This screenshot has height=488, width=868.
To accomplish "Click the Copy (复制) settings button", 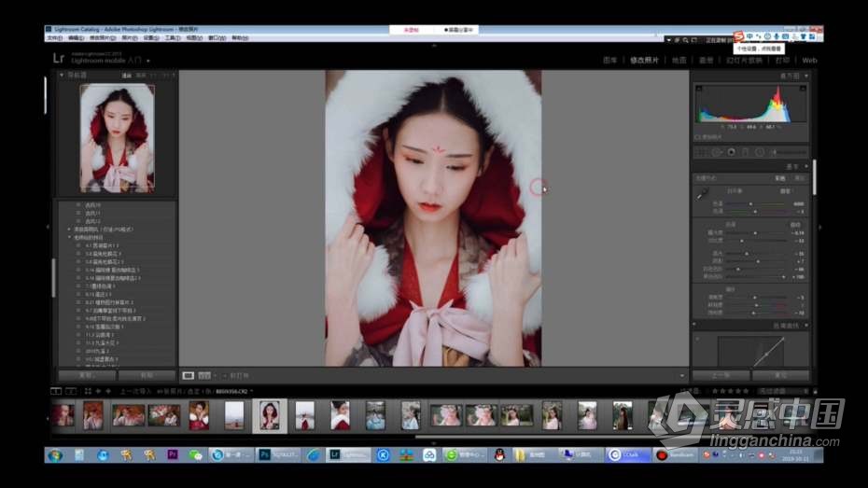I will [87, 376].
